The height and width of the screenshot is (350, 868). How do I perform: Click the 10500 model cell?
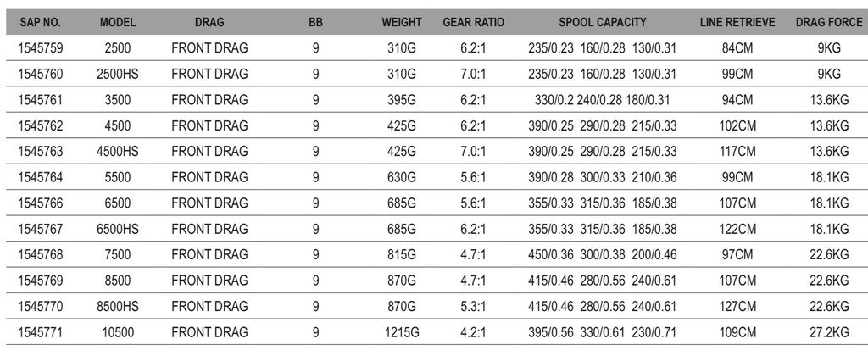[x=118, y=331]
